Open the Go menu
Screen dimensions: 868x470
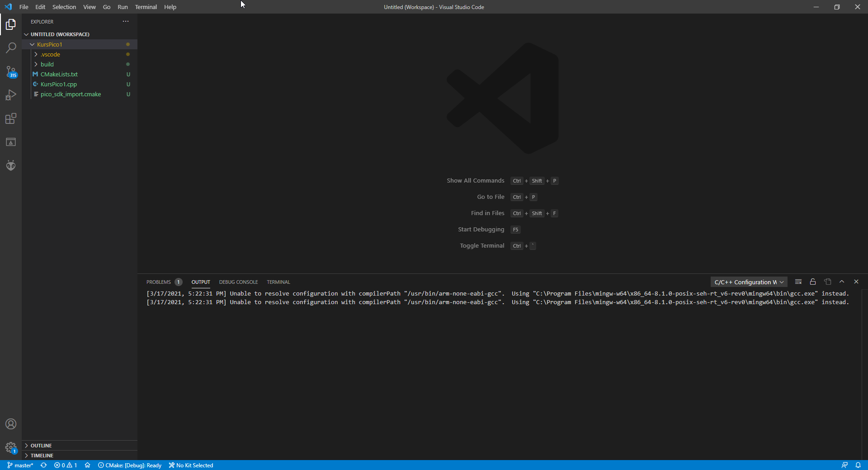(107, 7)
